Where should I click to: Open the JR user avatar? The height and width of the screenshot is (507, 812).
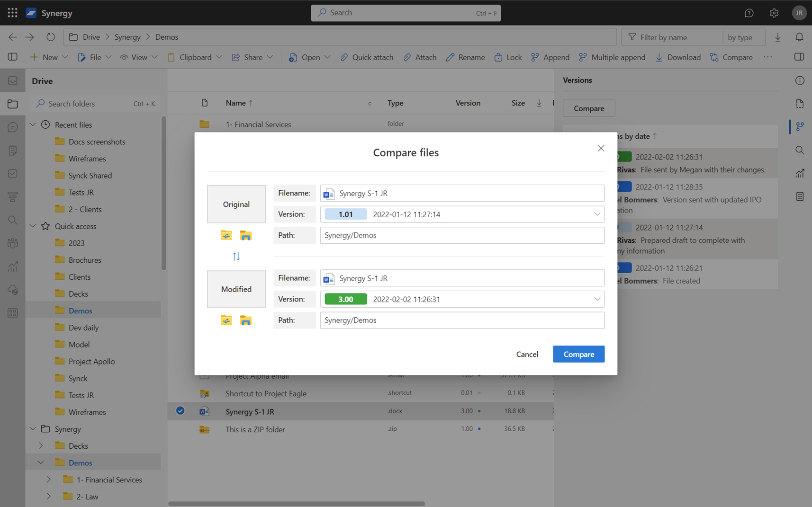click(799, 13)
